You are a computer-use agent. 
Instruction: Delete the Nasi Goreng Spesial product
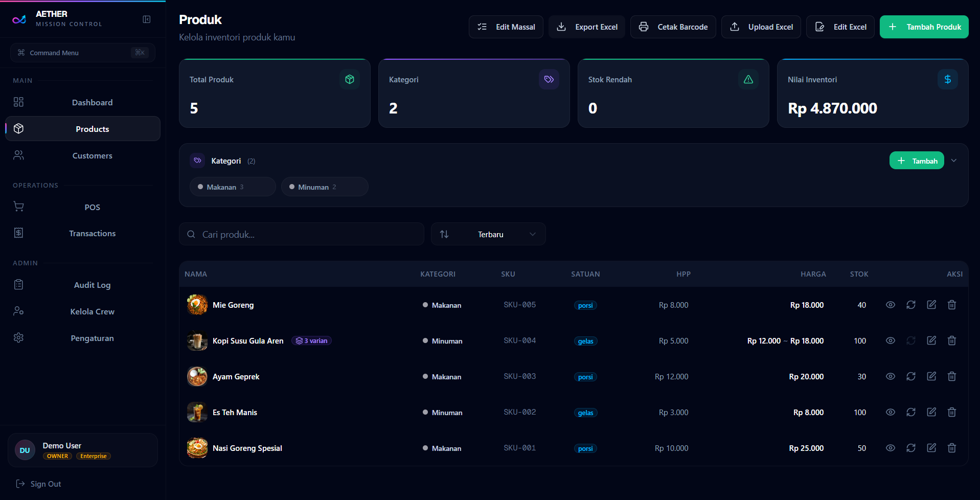pos(952,448)
